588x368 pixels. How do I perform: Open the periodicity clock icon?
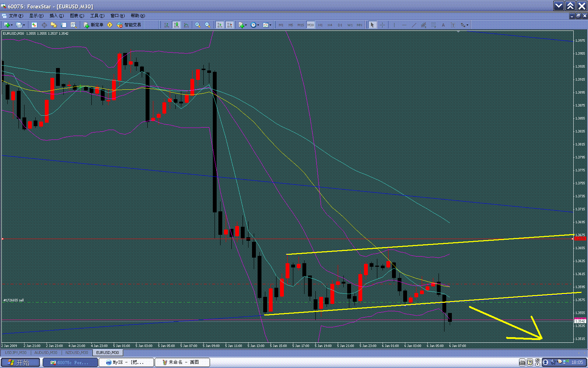point(253,25)
